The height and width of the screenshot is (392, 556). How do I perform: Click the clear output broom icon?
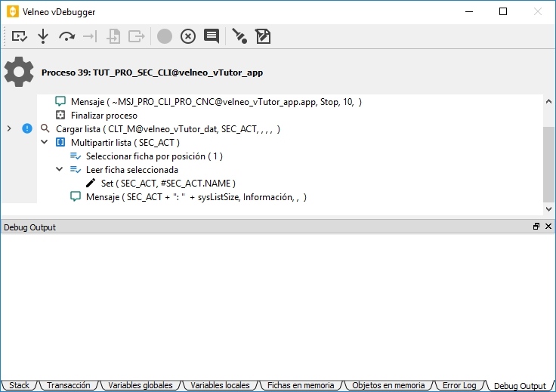point(239,36)
